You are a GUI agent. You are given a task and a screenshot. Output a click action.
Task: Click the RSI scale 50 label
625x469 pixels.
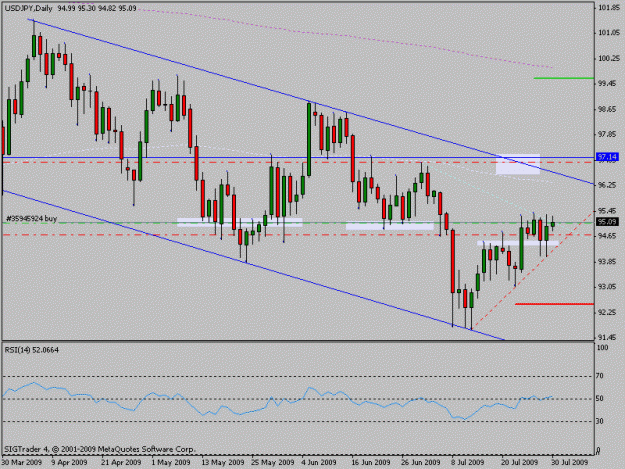click(599, 398)
